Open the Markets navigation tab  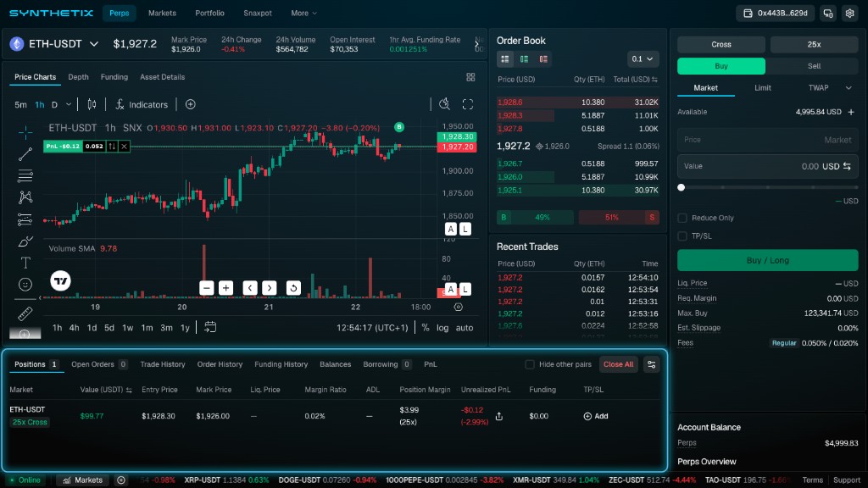(x=162, y=14)
